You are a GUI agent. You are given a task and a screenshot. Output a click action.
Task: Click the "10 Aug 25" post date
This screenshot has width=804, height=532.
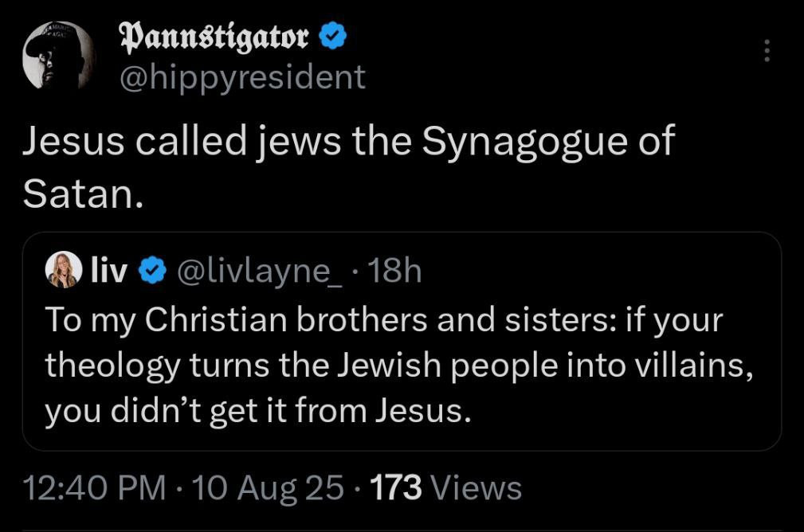[x=269, y=487]
